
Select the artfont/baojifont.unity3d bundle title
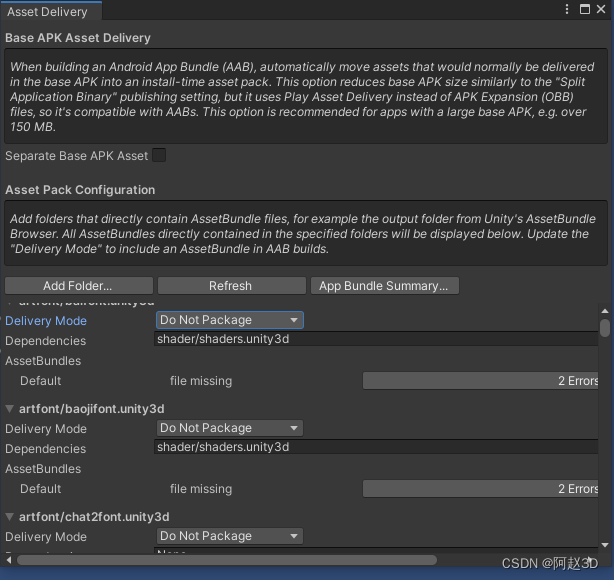92,409
